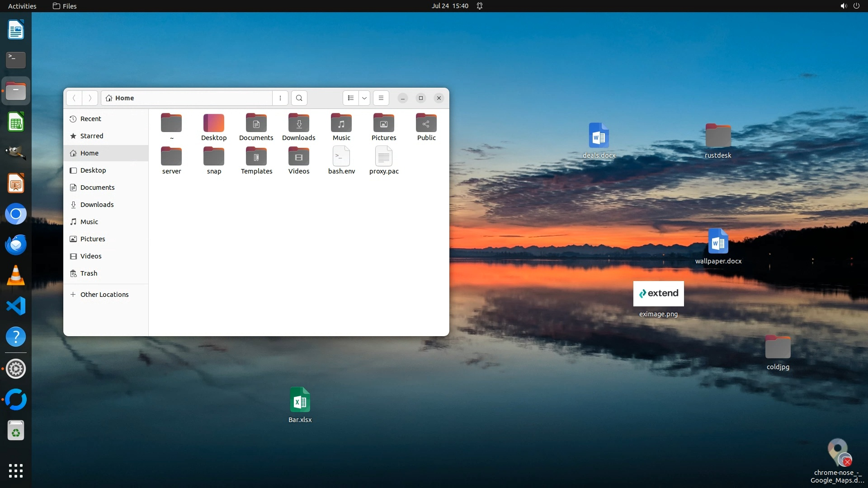Open the three-dot menu beside Home path
This screenshot has width=868, height=488.
[280, 98]
